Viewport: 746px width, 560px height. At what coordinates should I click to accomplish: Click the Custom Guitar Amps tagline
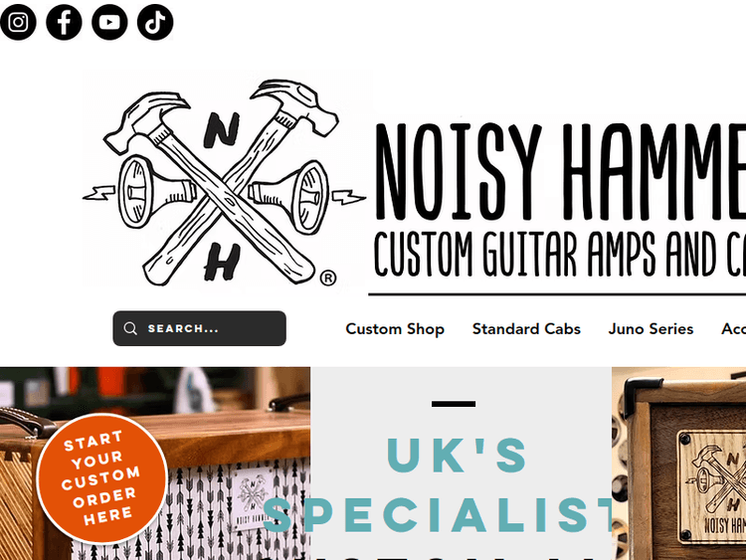coord(559,254)
